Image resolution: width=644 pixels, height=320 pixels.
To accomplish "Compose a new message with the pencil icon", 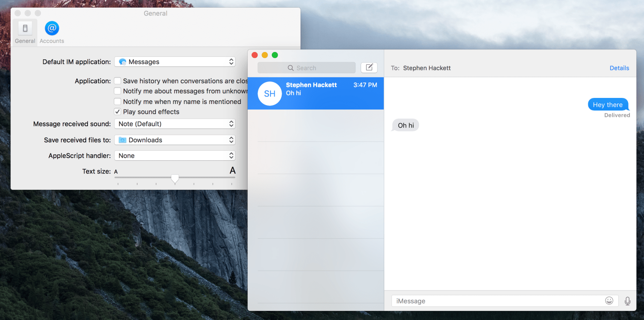I will (x=369, y=67).
